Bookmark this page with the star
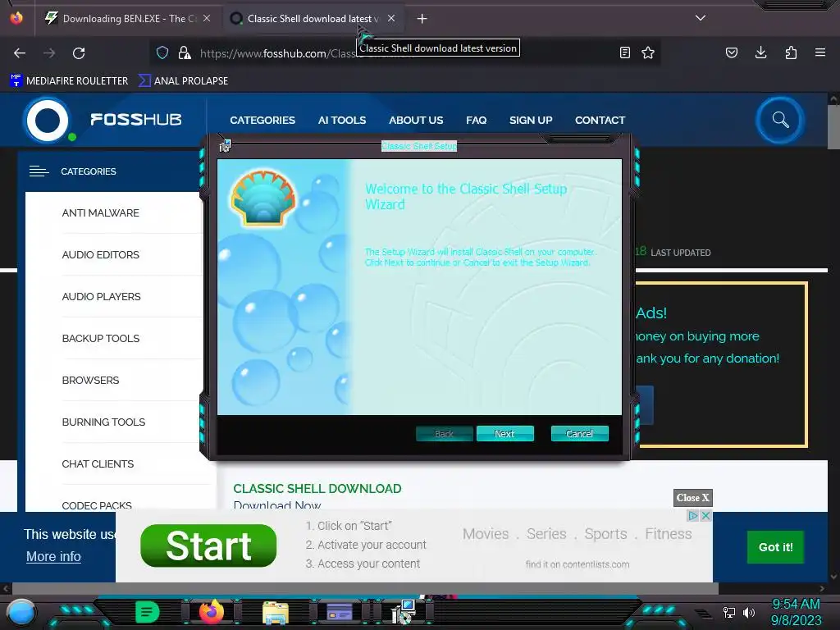 click(x=648, y=52)
